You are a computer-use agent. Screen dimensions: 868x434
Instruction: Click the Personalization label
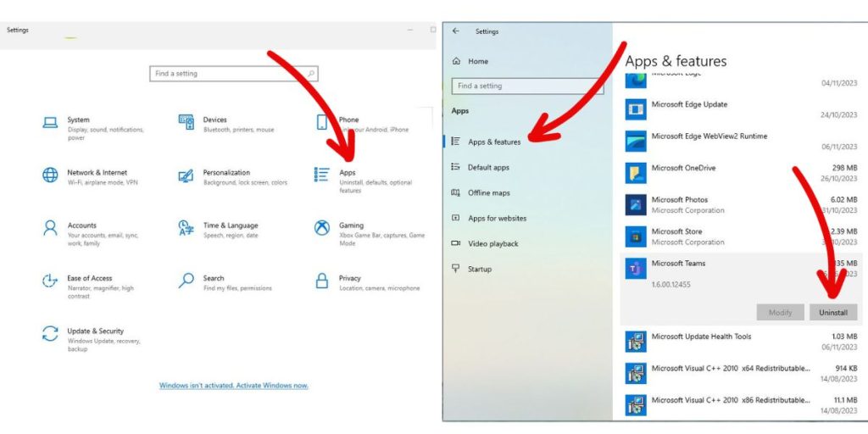[226, 172]
